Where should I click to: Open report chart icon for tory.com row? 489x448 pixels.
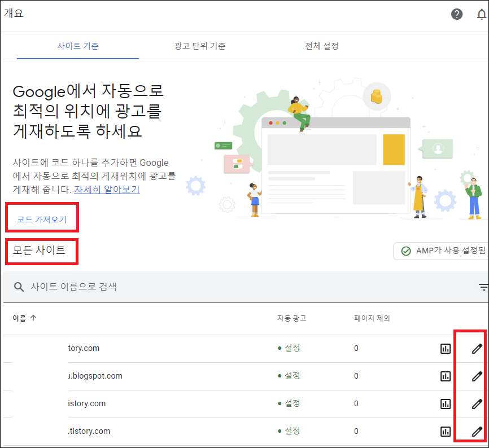pyautogui.click(x=446, y=349)
